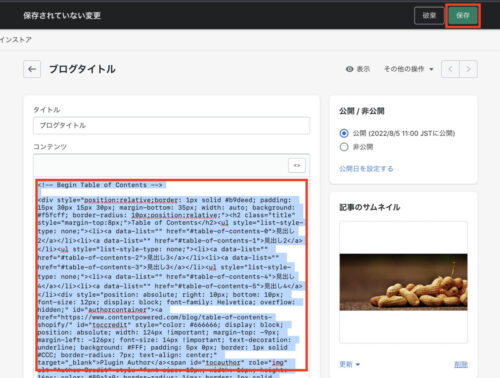Open the その他の操作 dropdown
Screen dimensions: 500x378
(409, 69)
